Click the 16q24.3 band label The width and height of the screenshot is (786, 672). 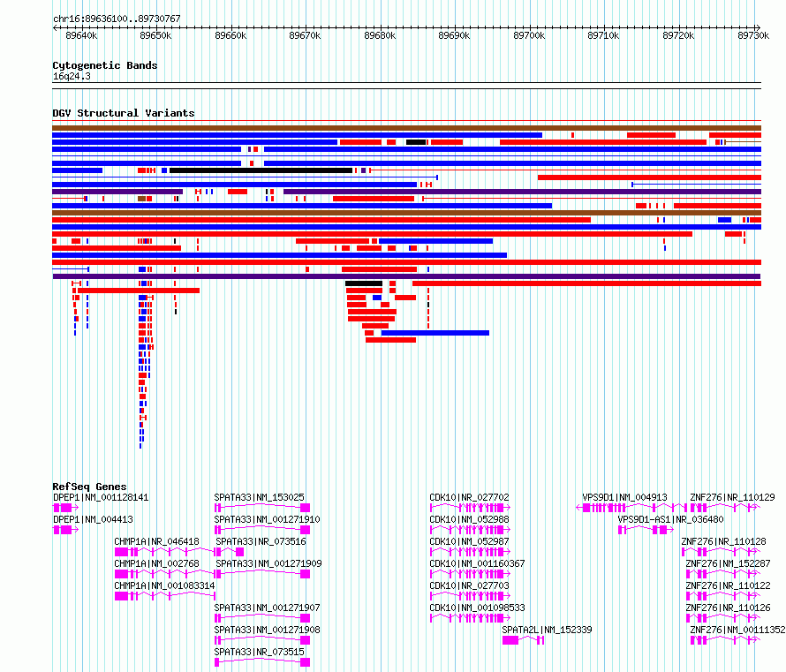72,76
